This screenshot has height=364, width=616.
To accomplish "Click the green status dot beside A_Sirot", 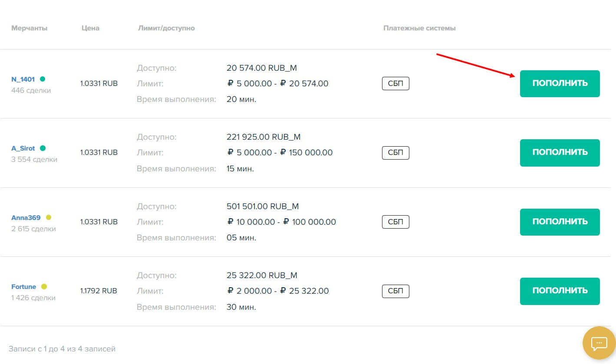I will pyautogui.click(x=43, y=148).
